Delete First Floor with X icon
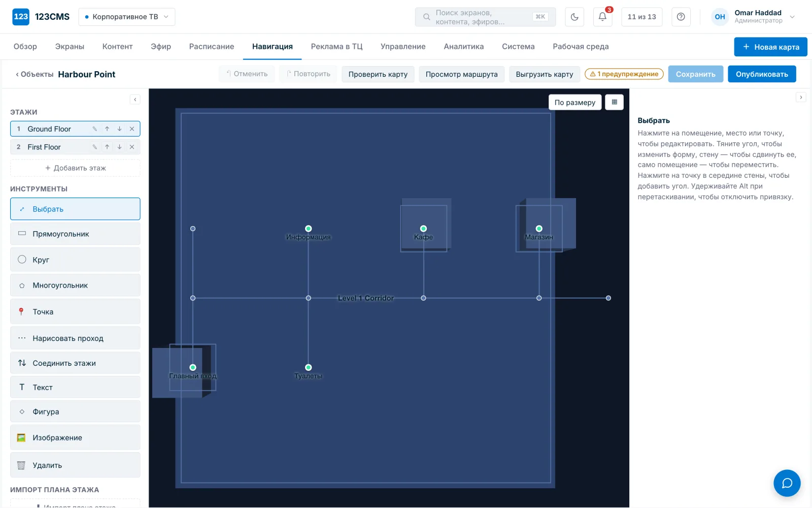The image size is (812, 508). tap(132, 147)
